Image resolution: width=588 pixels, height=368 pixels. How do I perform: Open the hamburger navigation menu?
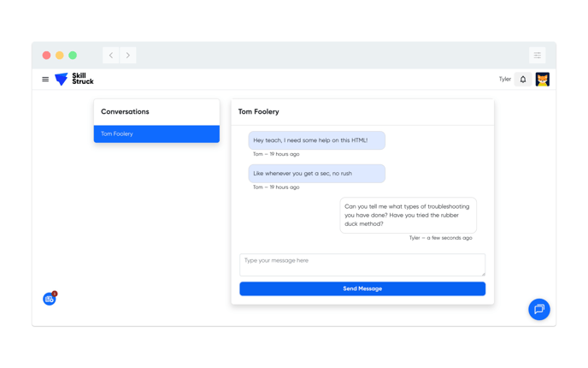tap(45, 80)
